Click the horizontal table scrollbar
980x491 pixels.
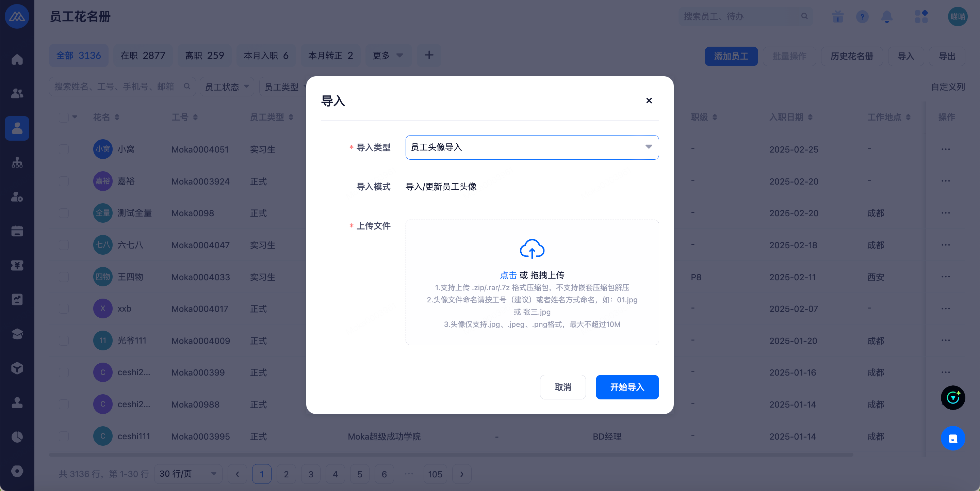[x=451, y=455]
